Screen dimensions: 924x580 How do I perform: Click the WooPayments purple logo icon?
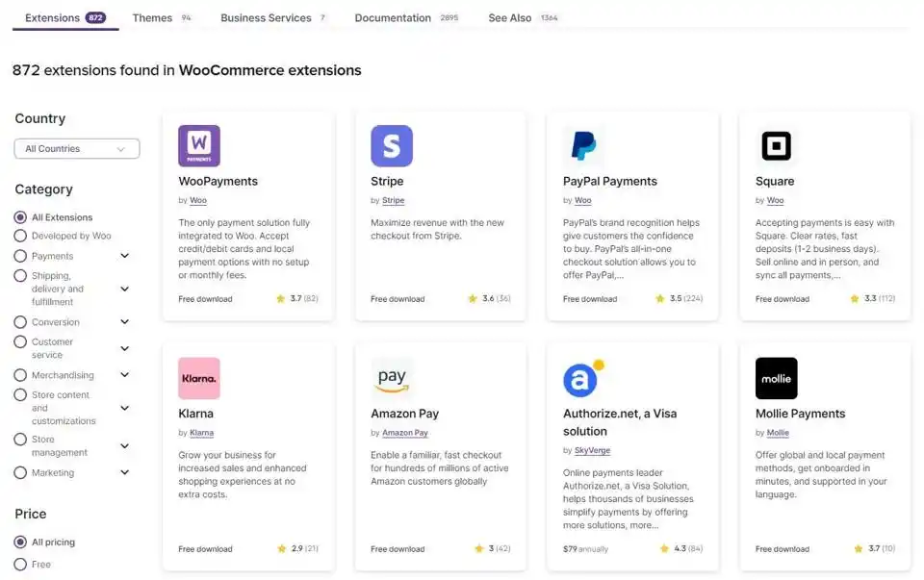tap(199, 146)
